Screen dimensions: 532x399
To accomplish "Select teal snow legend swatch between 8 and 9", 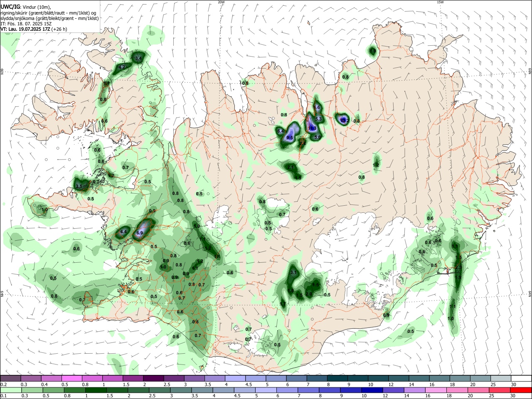I will tap(337, 379).
